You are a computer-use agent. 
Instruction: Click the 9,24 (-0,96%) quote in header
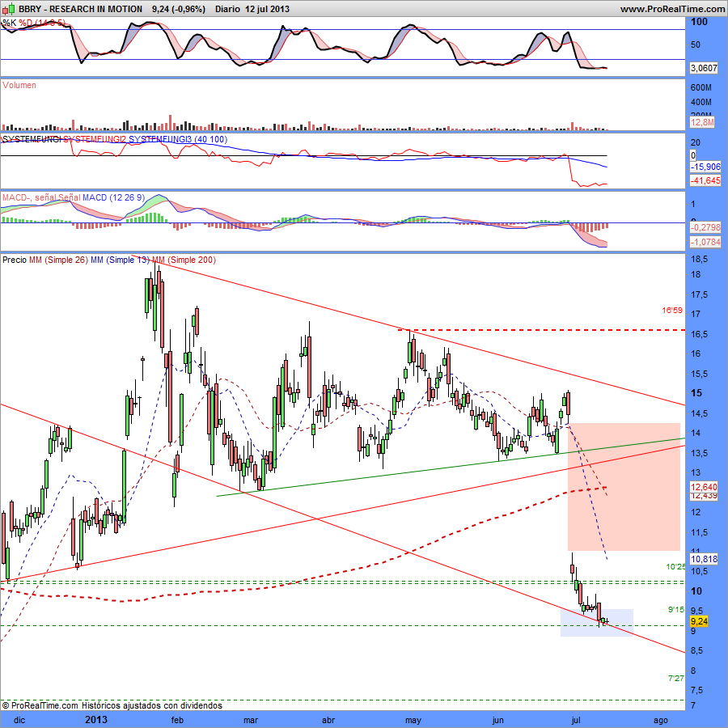tap(178, 9)
